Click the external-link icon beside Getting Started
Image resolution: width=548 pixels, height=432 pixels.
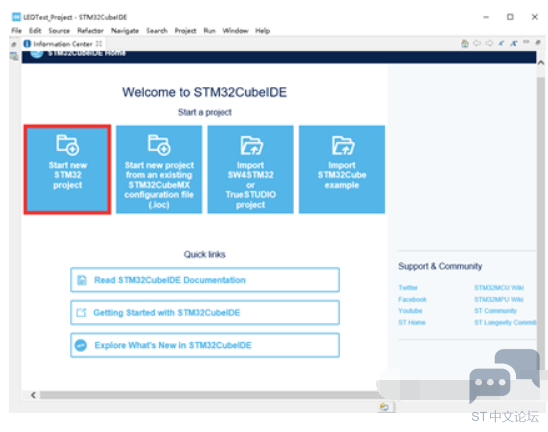81,312
